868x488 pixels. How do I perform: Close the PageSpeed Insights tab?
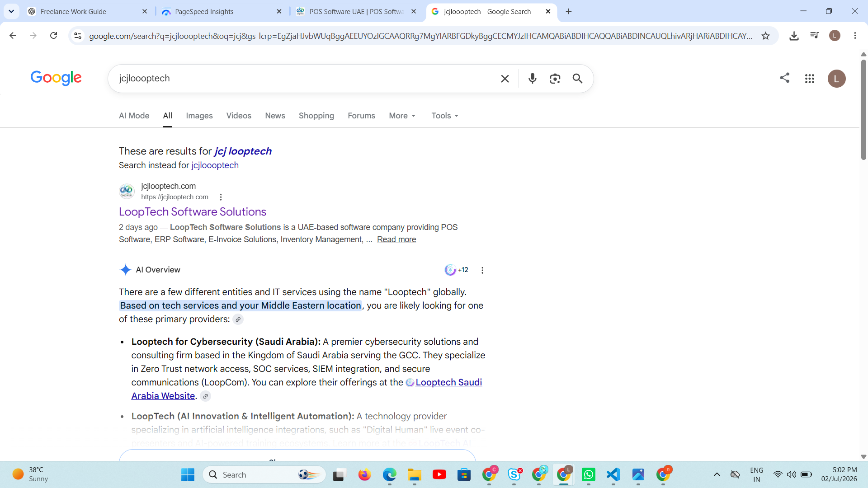point(279,12)
